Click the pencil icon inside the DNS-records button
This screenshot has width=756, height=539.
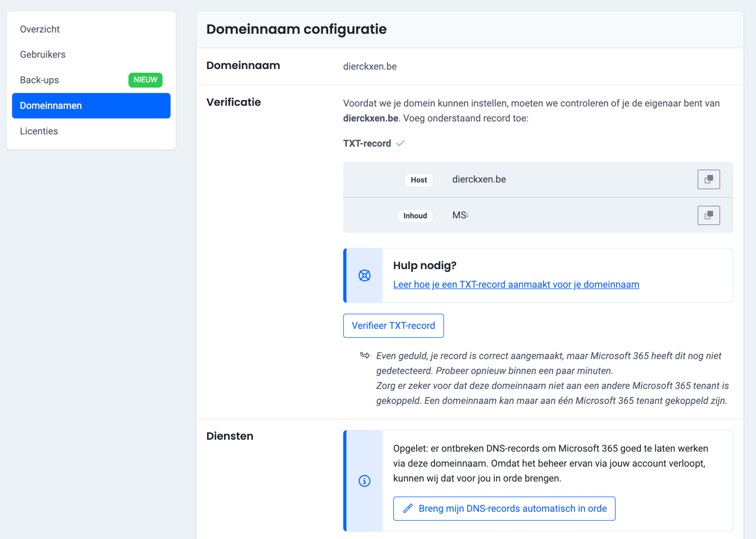tap(407, 508)
